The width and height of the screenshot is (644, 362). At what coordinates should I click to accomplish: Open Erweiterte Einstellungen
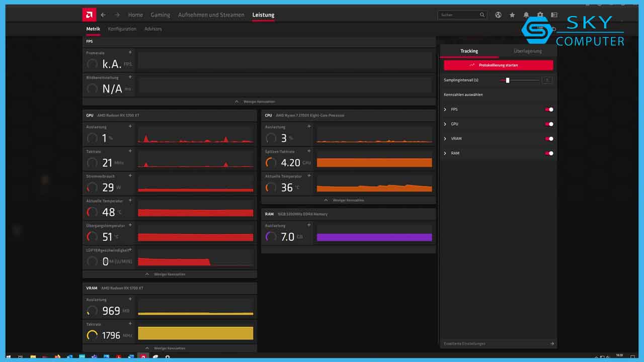click(x=499, y=344)
